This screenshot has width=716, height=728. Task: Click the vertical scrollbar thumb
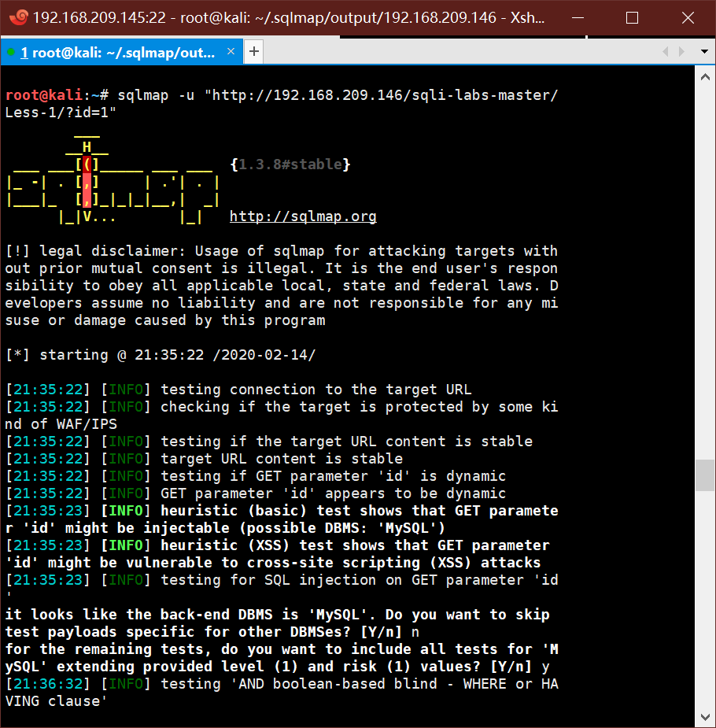click(705, 475)
